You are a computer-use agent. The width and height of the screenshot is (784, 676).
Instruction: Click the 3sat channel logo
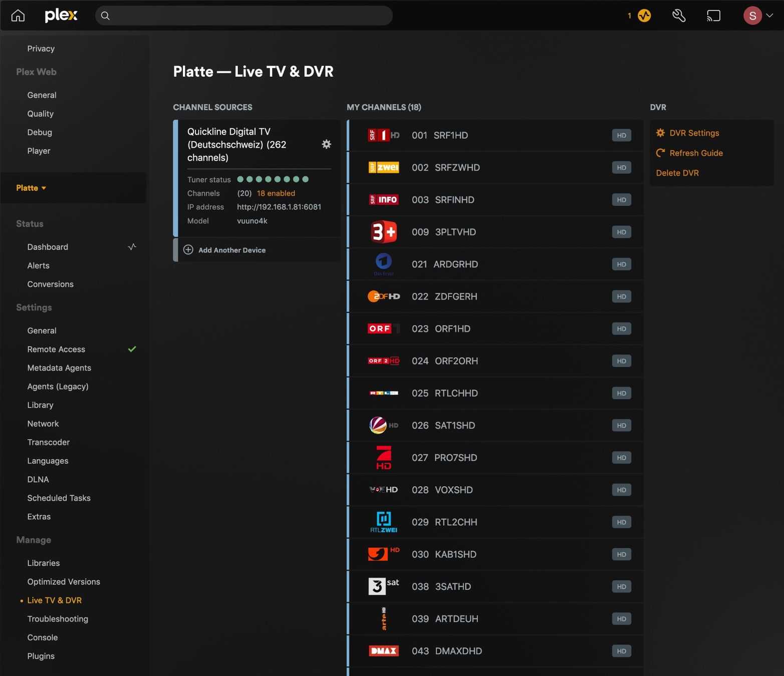(x=384, y=586)
